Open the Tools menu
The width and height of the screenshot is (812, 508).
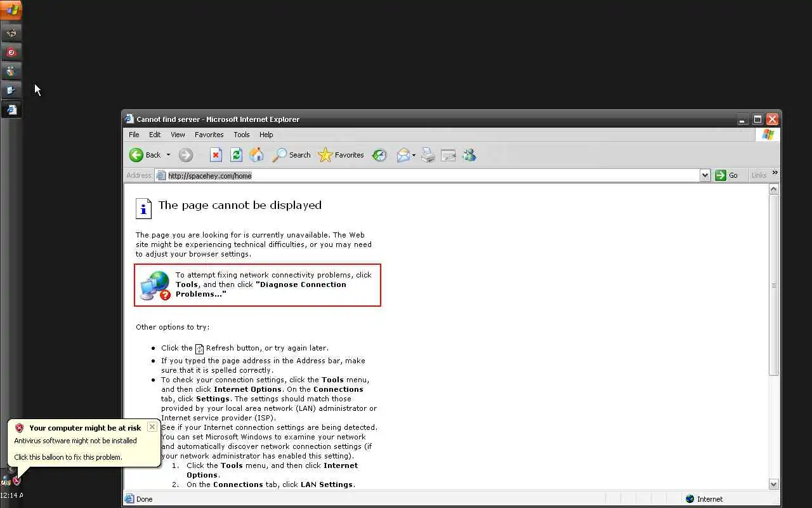[x=242, y=135]
